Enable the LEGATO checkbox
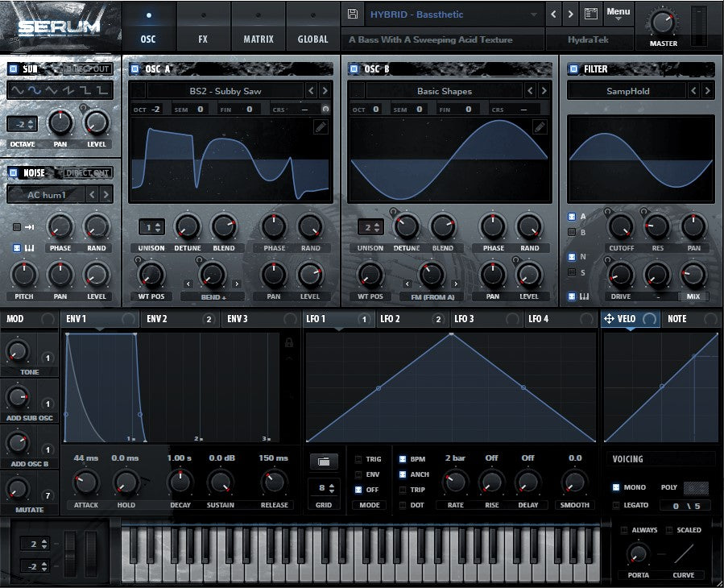 [616, 505]
